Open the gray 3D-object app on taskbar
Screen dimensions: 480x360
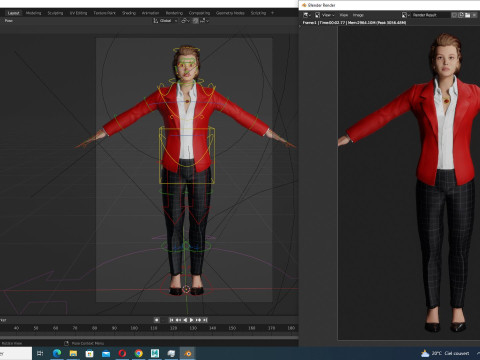(171, 353)
